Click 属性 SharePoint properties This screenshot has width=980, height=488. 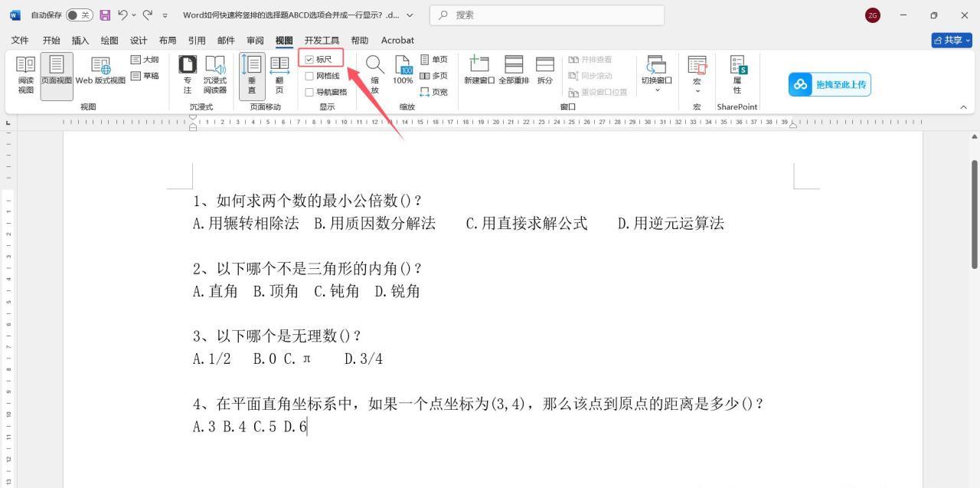[737, 75]
